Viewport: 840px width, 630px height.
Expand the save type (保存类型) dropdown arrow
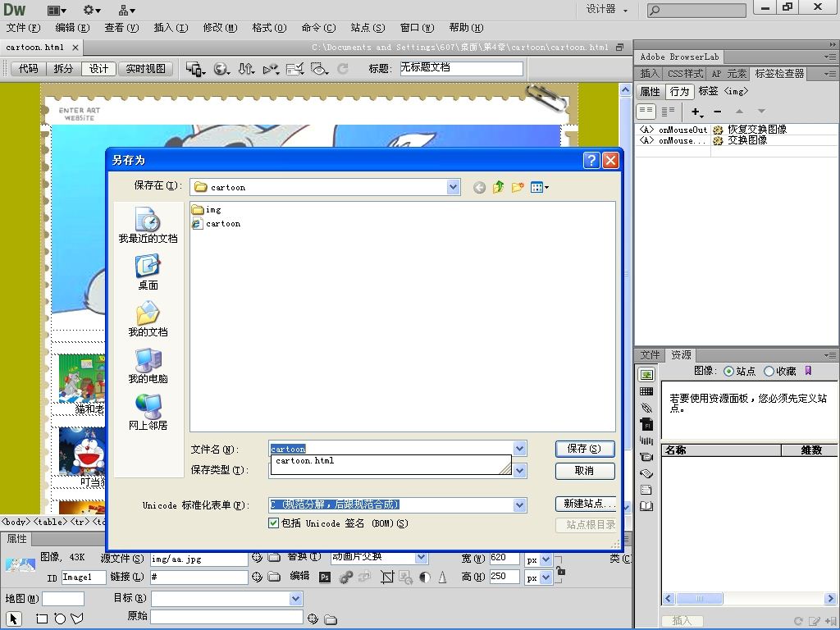pyautogui.click(x=519, y=471)
